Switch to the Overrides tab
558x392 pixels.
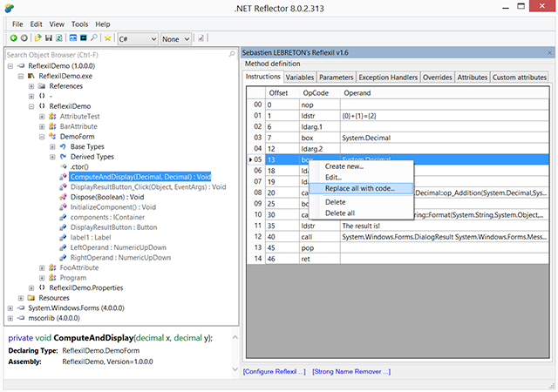pyautogui.click(x=438, y=78)
